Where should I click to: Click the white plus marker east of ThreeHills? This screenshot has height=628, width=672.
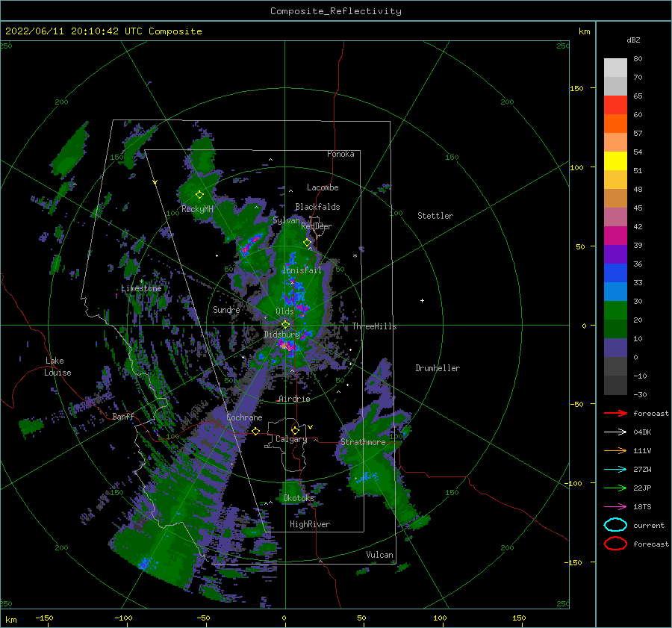[x=422, y=300]
